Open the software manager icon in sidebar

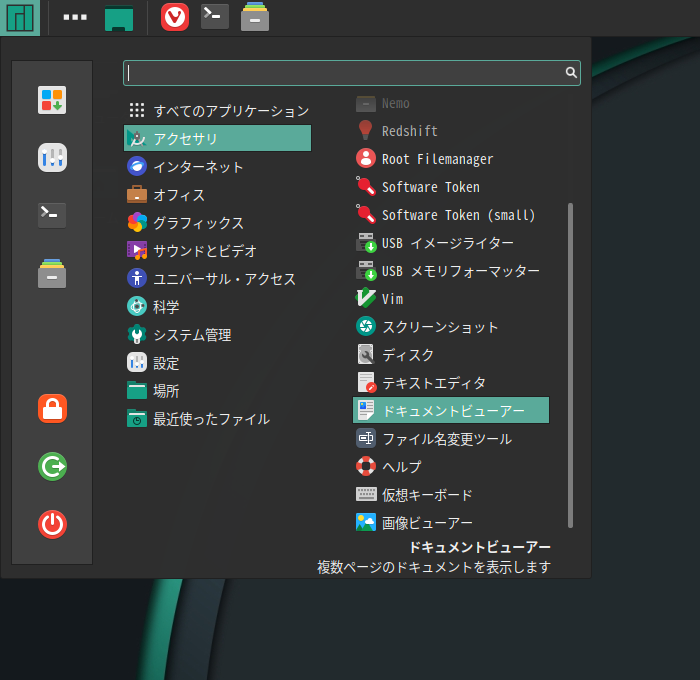(x=52, y=100)
